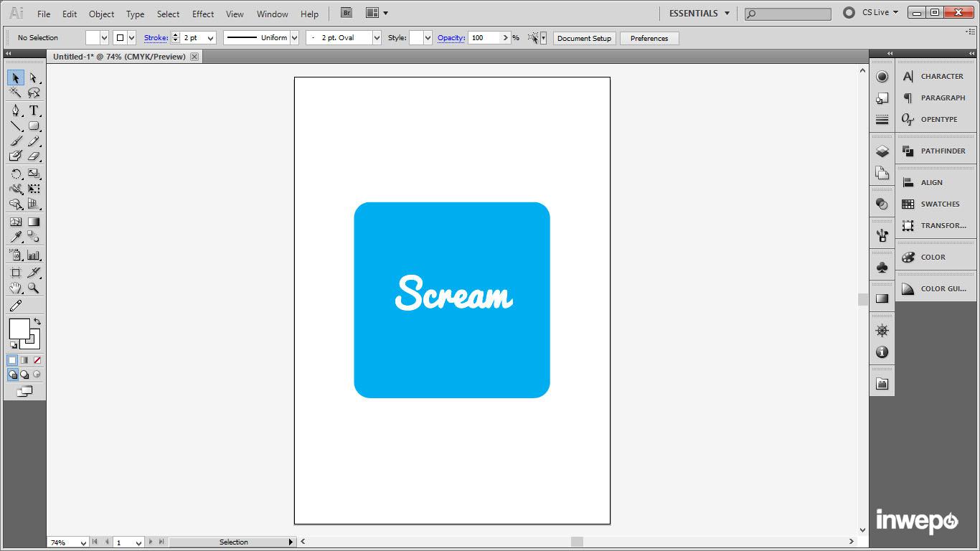Click the white Fill color swatch
Image resolution: width=980 pixels, height=551 pixels.
18,329
